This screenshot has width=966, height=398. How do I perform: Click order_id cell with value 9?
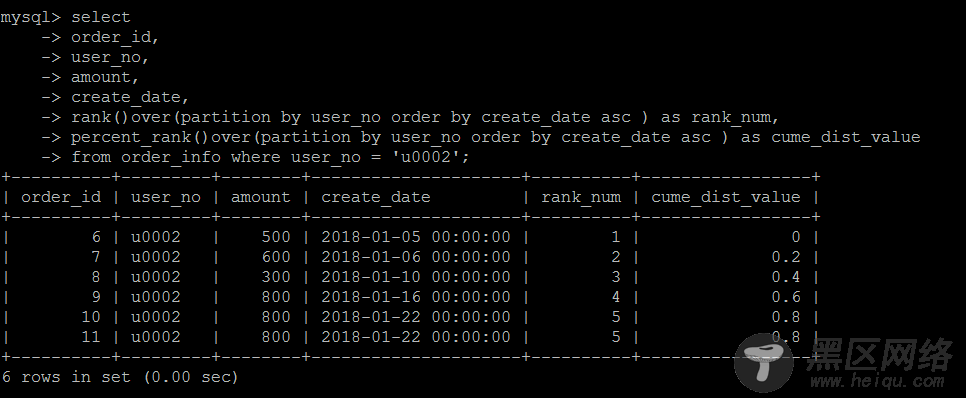tap(96, 297)
